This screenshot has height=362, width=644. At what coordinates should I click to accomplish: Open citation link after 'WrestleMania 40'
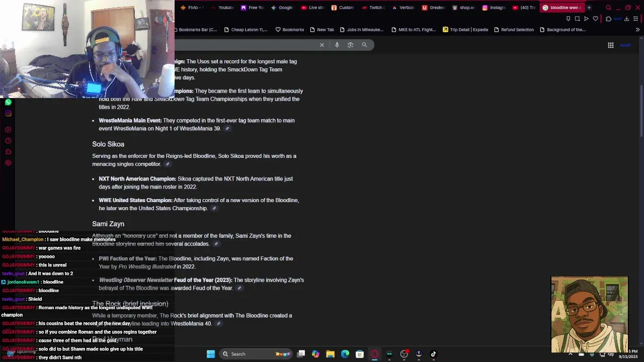218,324
